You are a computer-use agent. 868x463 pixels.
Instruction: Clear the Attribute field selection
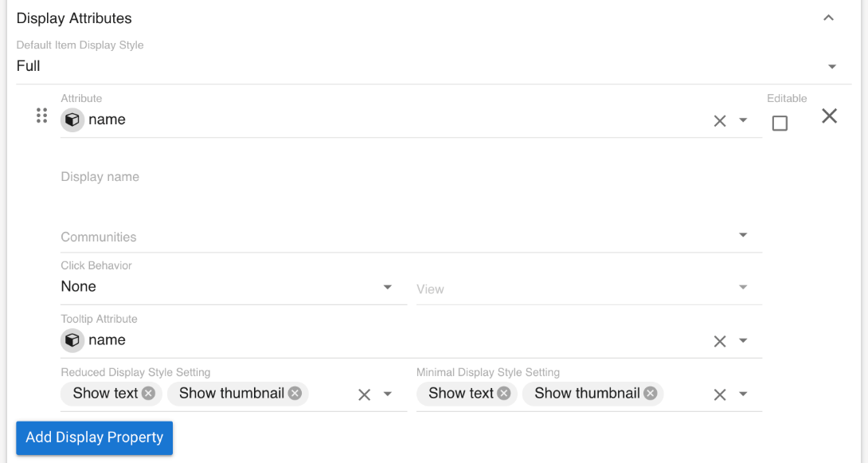(720, 121)
